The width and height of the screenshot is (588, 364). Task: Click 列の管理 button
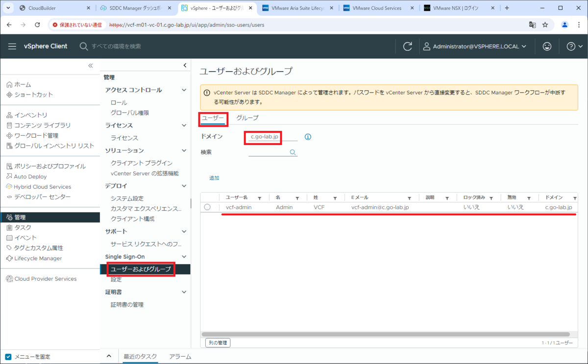point(218,343)
